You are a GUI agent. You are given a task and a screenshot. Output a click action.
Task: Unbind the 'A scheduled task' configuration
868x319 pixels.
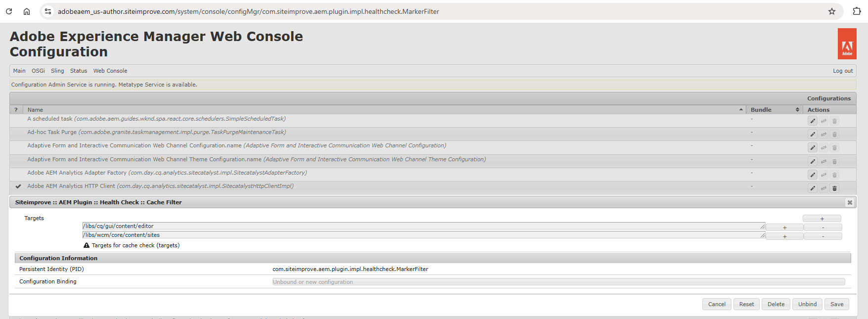pos(823,121)
